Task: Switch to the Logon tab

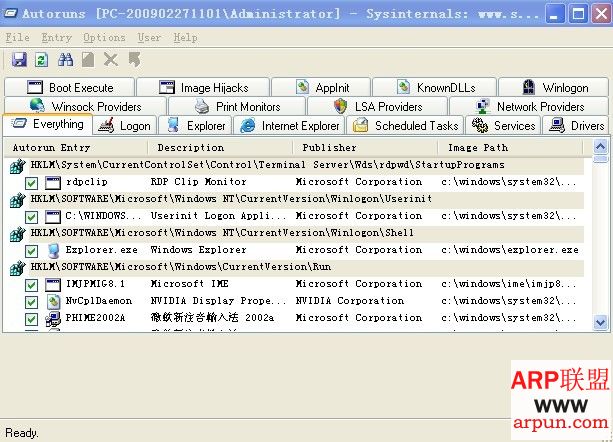Action: pyautogui.click(x=125, y=125)
